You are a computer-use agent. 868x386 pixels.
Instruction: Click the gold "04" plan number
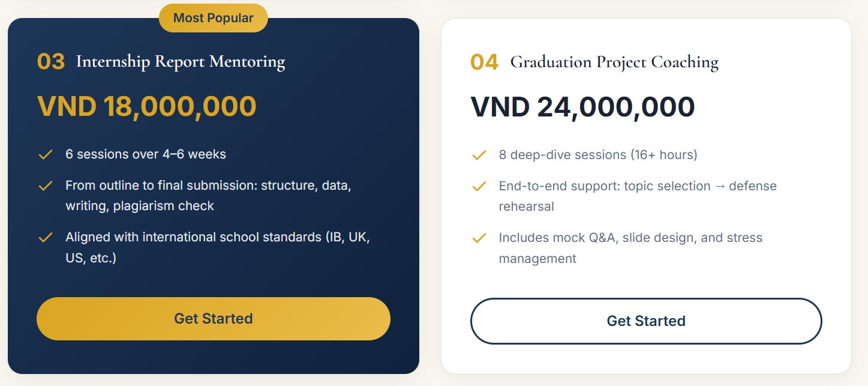coord(484,62)
